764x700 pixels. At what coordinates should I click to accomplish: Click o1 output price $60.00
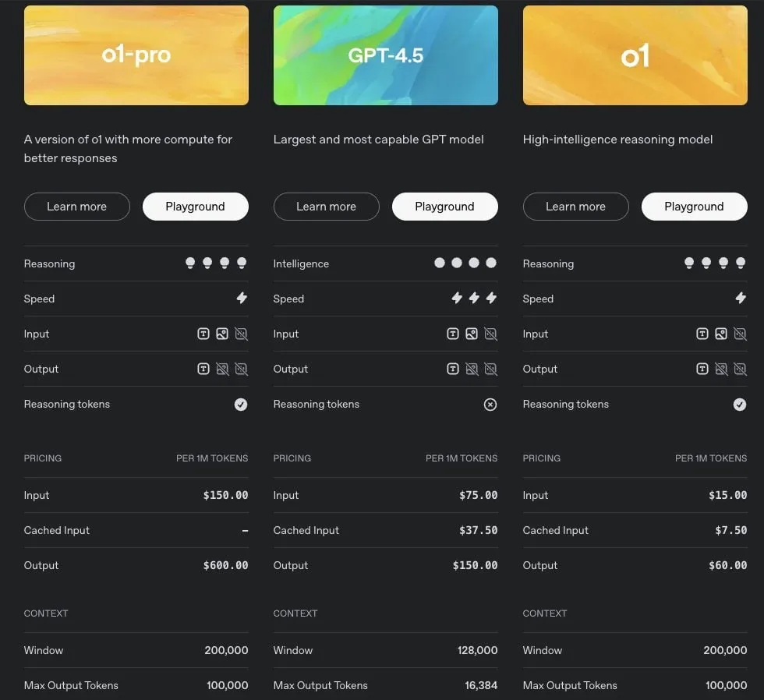[728, 565]
